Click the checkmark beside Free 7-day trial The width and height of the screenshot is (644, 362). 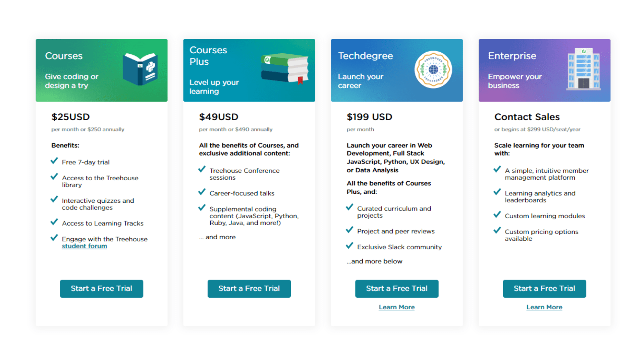54,161
